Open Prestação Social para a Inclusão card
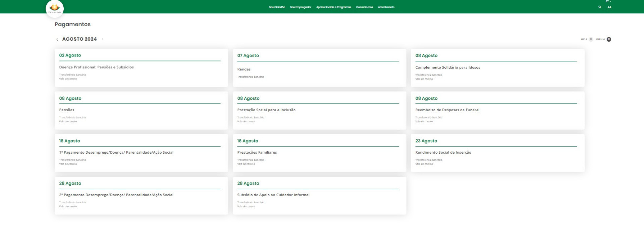 [319, 111]
